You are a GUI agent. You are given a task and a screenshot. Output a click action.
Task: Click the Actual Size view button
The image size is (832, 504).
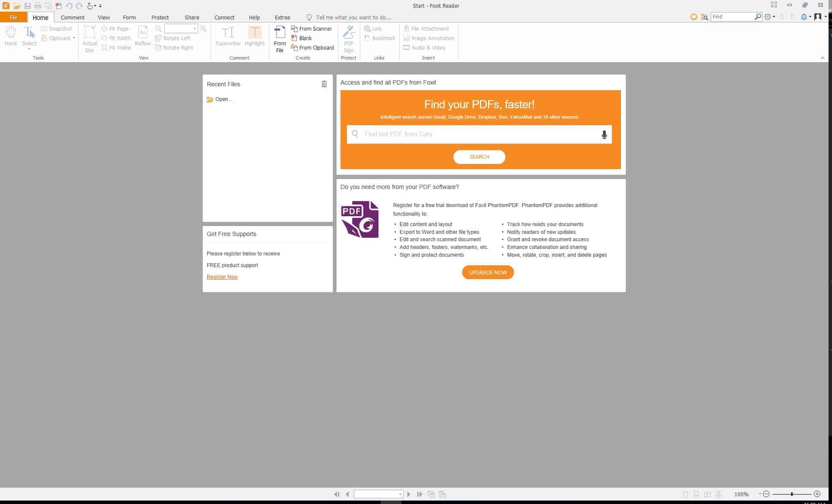[x=90, y=39]
